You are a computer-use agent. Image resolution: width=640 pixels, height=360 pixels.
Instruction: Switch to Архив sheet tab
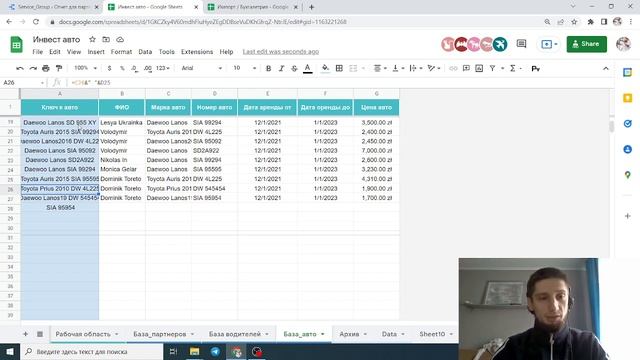pos(349,334)
